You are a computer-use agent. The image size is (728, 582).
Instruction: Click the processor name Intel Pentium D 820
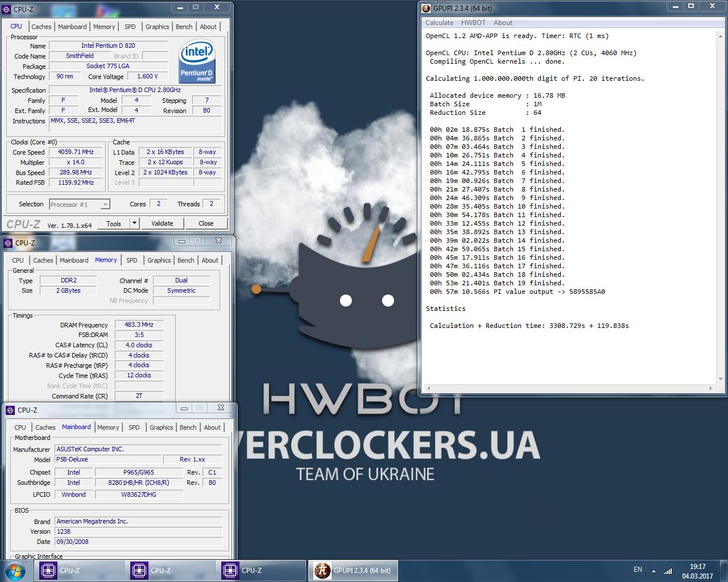[x=108, y=45]
